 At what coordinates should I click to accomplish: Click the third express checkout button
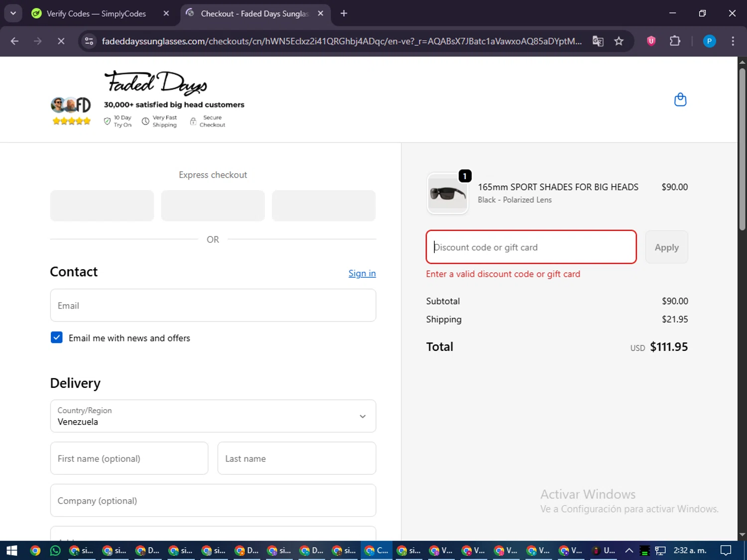324,206
